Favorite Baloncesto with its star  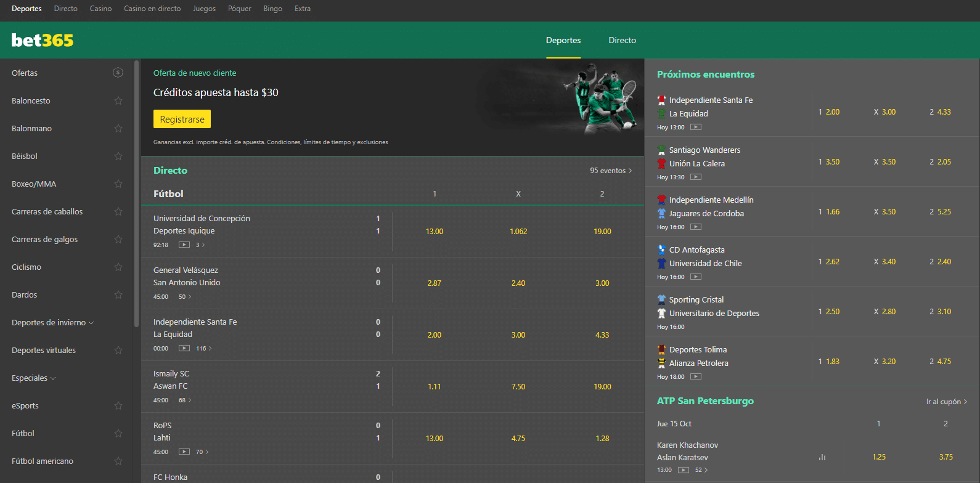coord(118,100)
